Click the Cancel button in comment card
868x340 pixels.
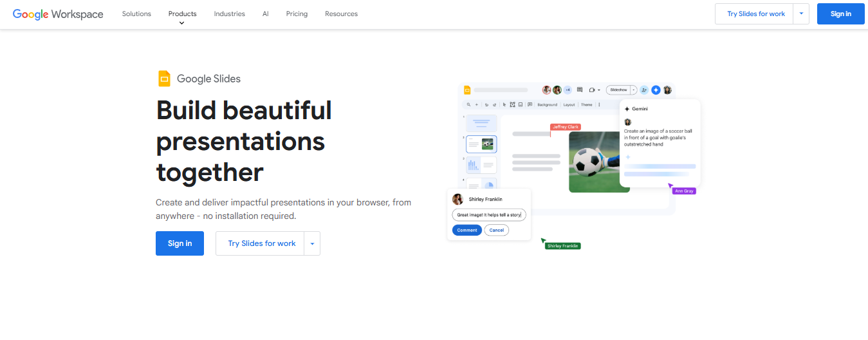(497, 230)
